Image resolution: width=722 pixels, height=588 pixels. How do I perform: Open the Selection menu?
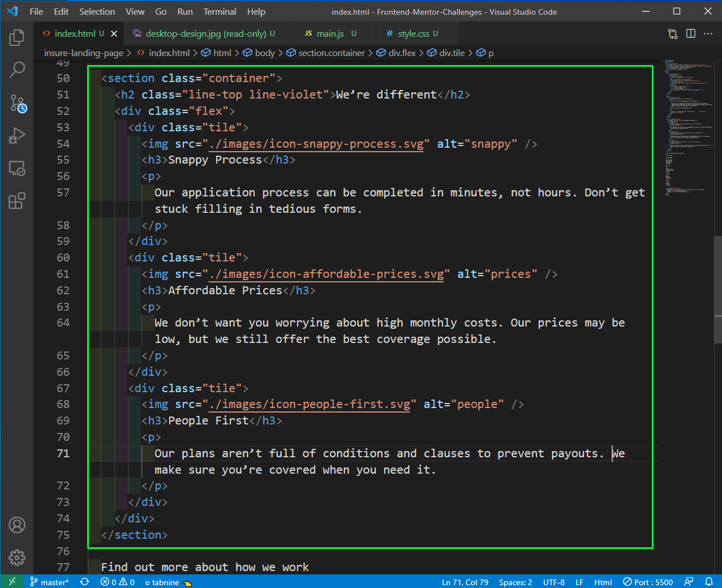pyautogui.click(x=97, y=12)
